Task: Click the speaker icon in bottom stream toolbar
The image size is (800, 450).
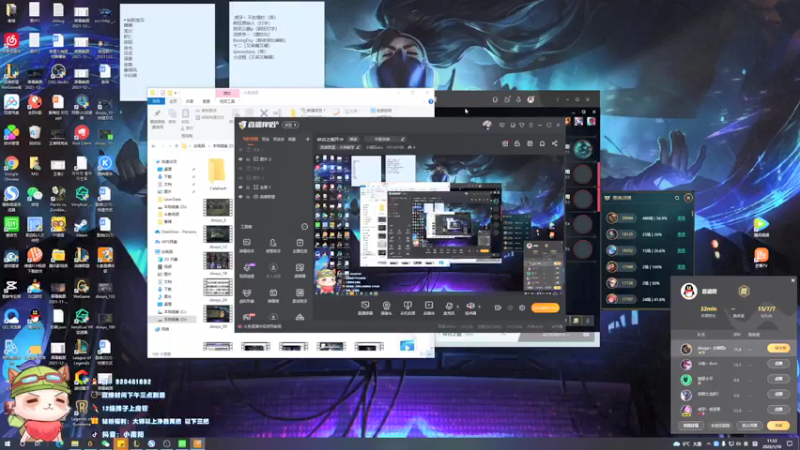Action: 470,306
